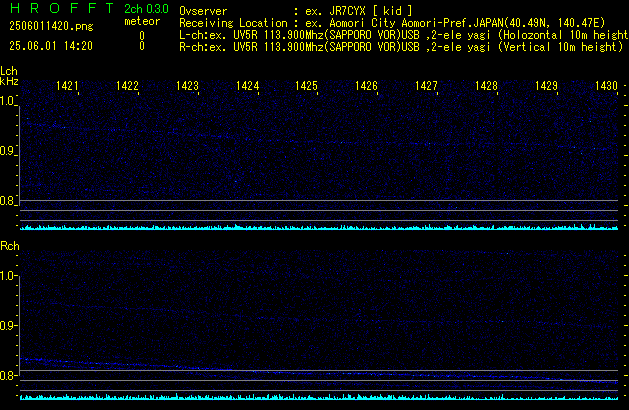Click the 1429 time marker
The width and height of the screenshot is (629, 410).
point(546,86)
